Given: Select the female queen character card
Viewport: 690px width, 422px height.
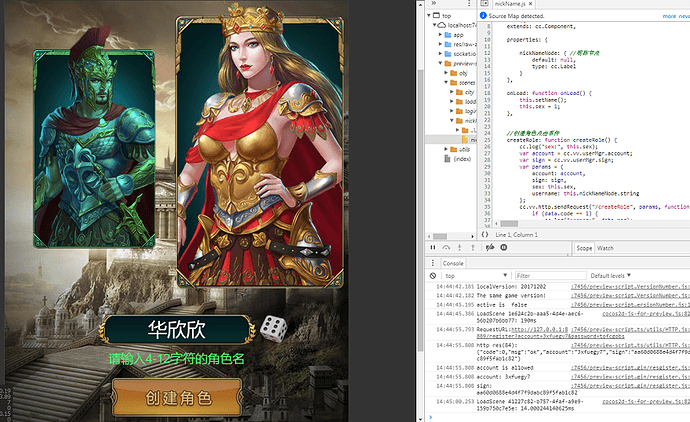Looking at the screenshot, I should pos(260,152).
